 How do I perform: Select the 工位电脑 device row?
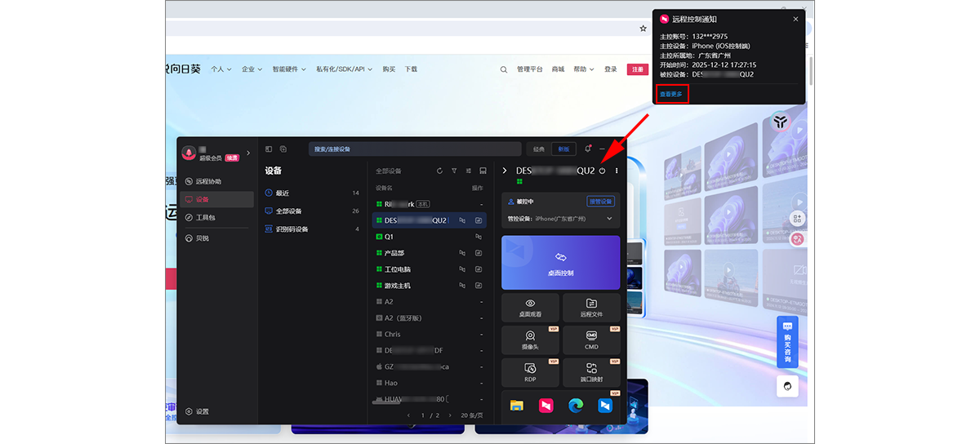point(430,269)
